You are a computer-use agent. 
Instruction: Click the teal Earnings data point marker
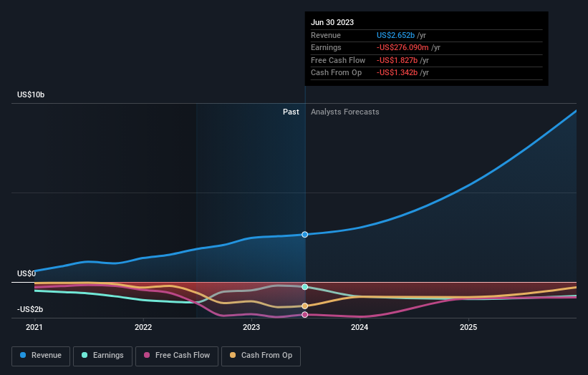click(305, 287)
